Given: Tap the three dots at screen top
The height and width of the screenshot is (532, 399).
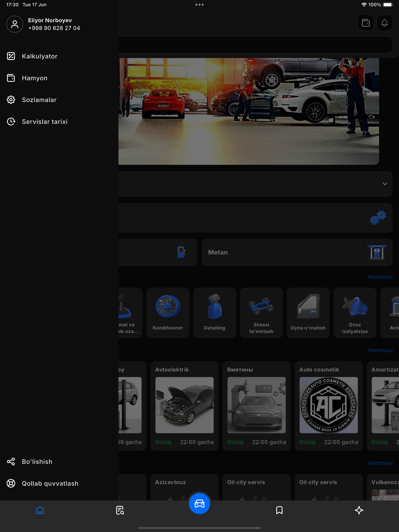Looking at the screenshot, I should click(x=199, y=4).
